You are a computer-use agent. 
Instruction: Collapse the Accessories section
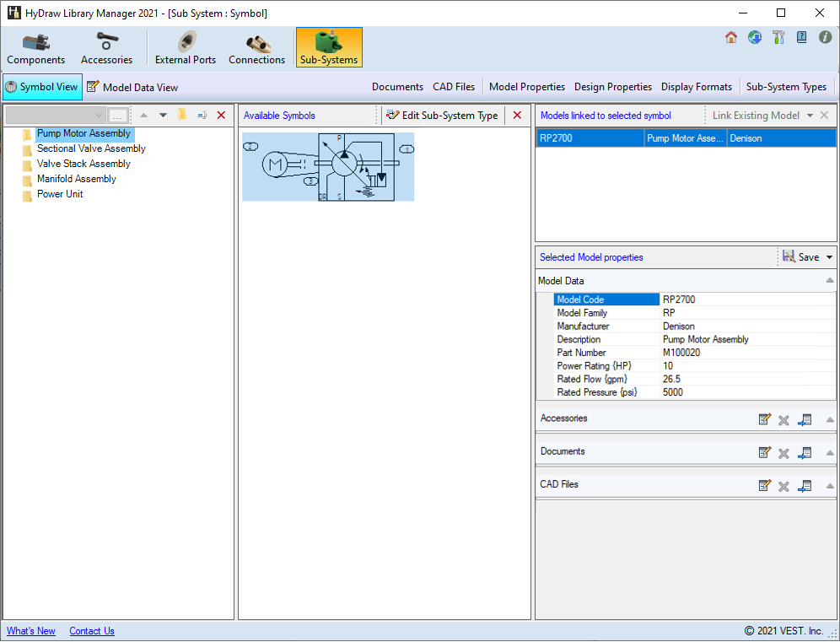[829, 420]
